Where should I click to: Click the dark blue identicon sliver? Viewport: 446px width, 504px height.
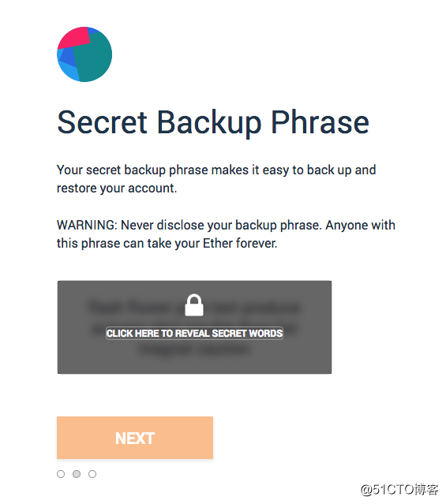tap(68, 56)
